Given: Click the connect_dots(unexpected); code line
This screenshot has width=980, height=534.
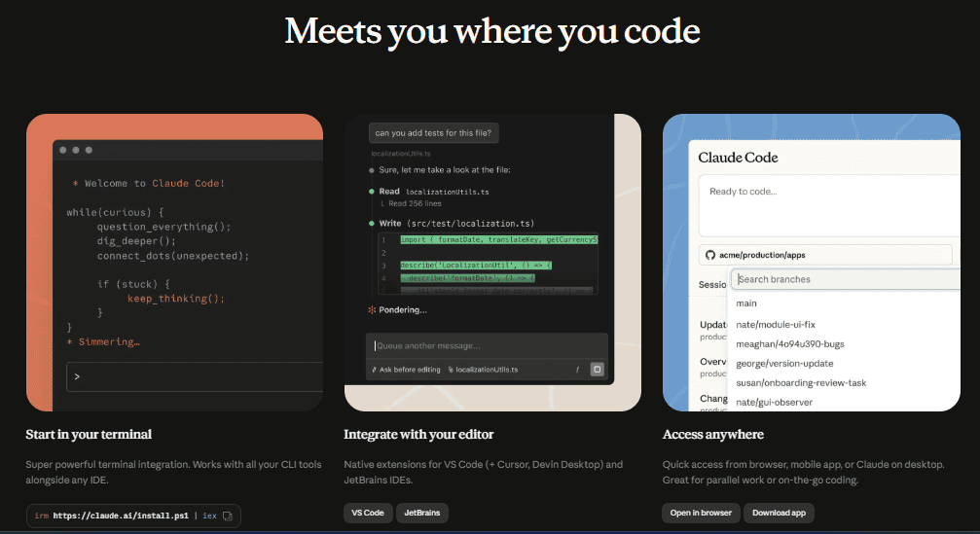Looking at the screenshot, I should (173, 256).
